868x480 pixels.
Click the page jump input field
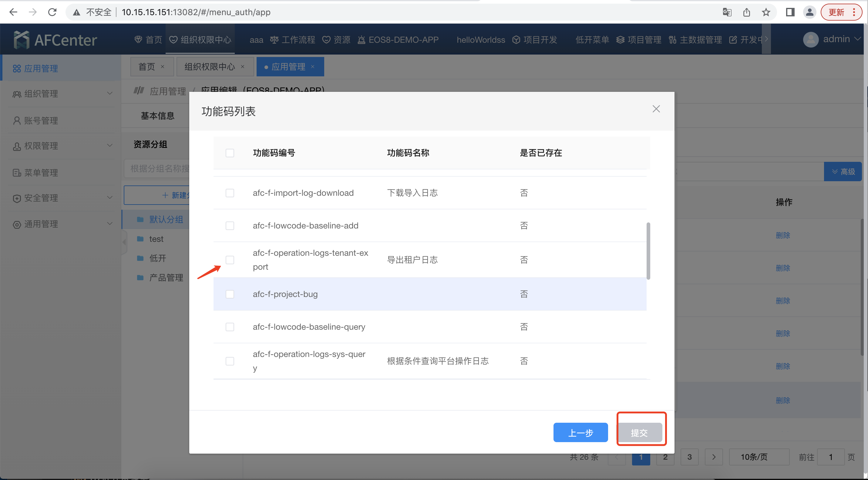[831, 457]
